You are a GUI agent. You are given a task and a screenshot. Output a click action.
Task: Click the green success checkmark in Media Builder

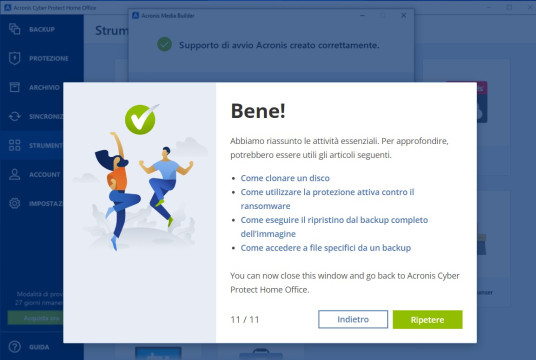pos(164,44)
